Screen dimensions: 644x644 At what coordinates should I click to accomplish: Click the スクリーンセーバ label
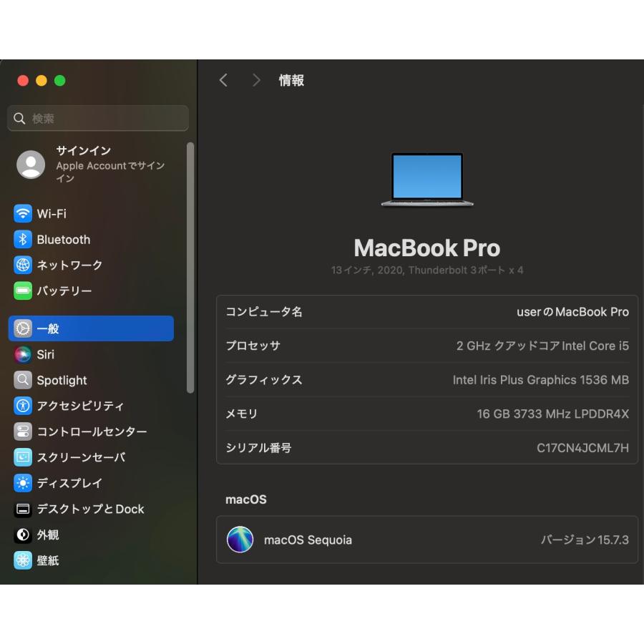click(82, 457)
